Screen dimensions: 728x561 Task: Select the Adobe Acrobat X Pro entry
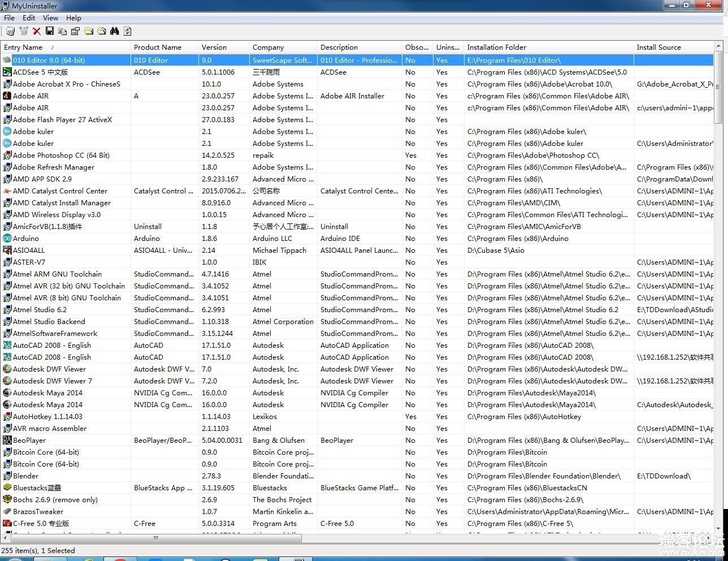(67, 84)
